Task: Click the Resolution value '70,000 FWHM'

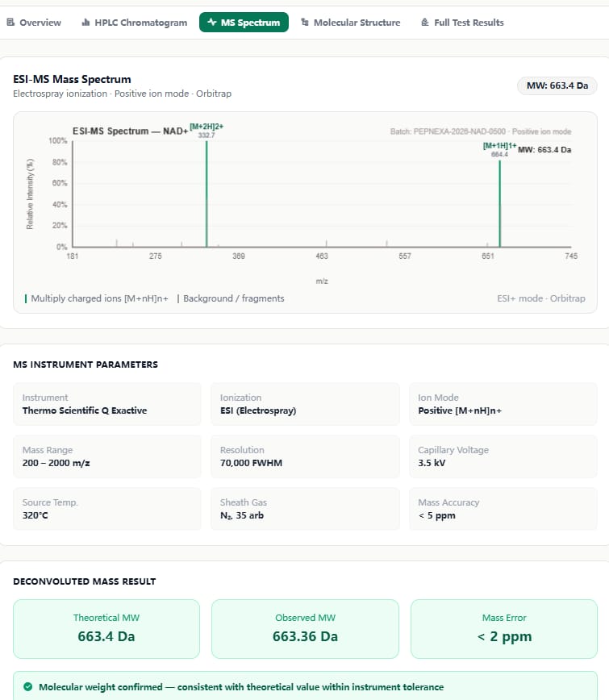Action: coord(251,463)
